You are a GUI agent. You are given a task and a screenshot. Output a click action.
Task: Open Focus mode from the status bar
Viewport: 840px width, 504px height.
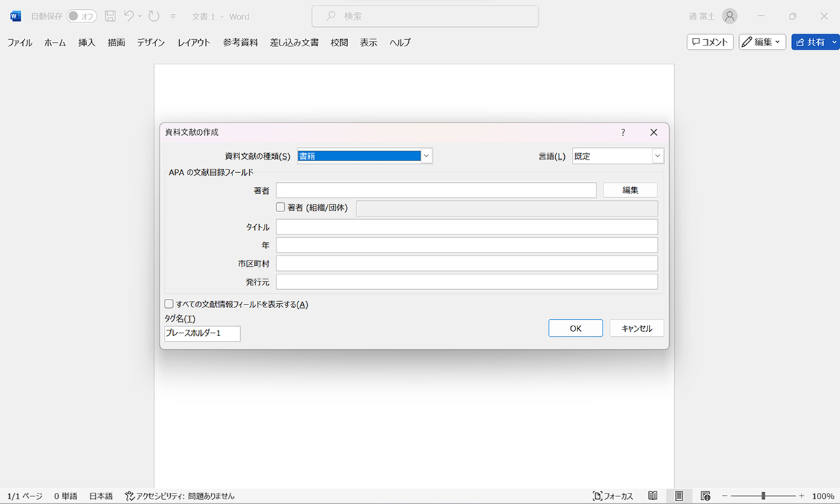pyautogui.click(x=611, y=495)
